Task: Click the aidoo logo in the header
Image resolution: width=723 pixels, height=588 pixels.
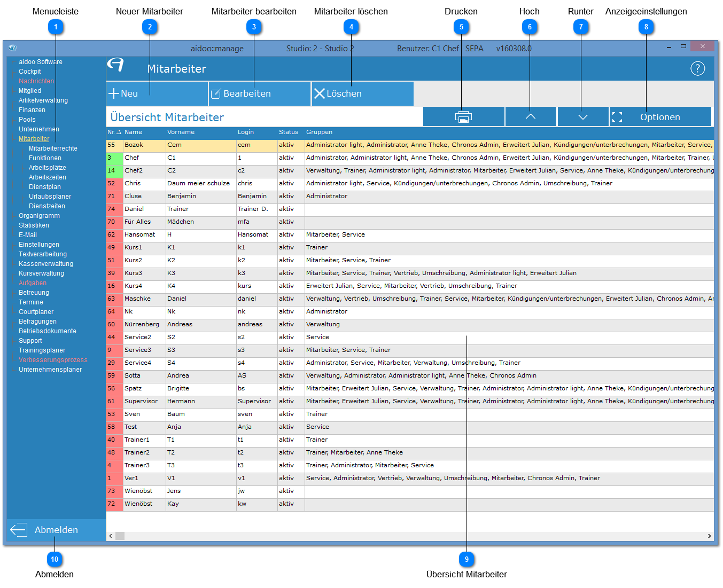Action: 115,65
